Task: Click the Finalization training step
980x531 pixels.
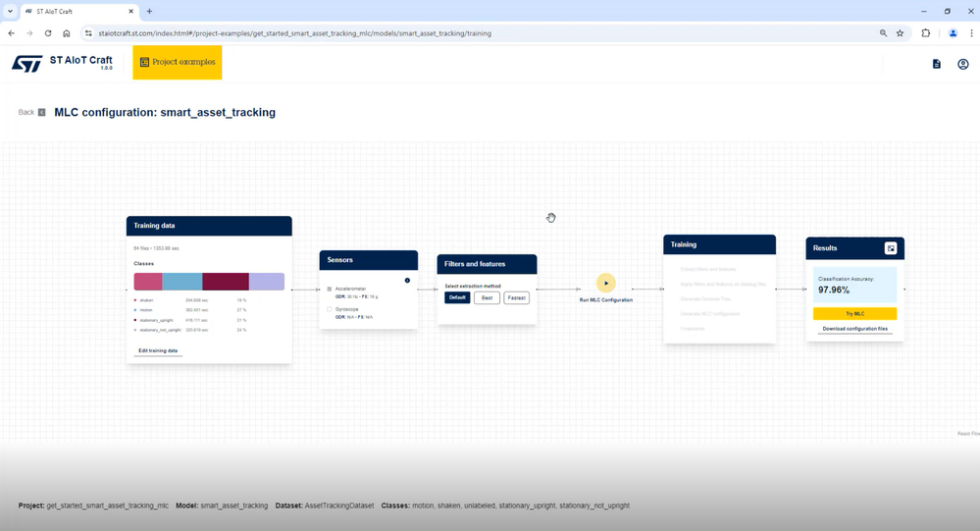Action: point(693,329)
